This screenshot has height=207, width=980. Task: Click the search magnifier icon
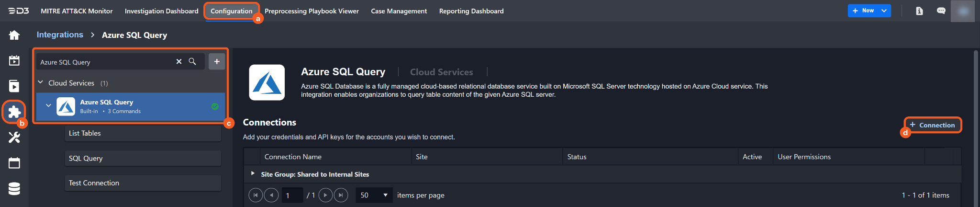(x=192, y=62)
